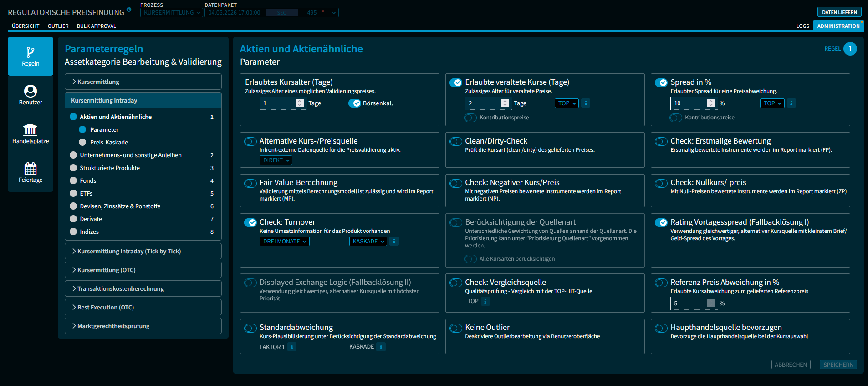The width and height of the screenshot is (868, 386).
Task: Open the DIREKT source dropdown
Action: pos(276,160)
